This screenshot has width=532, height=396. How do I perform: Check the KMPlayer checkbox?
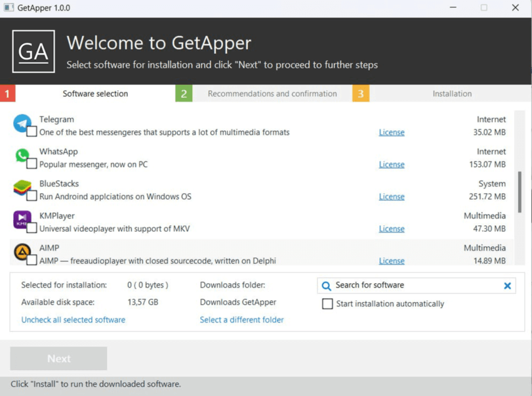point(31,228)
